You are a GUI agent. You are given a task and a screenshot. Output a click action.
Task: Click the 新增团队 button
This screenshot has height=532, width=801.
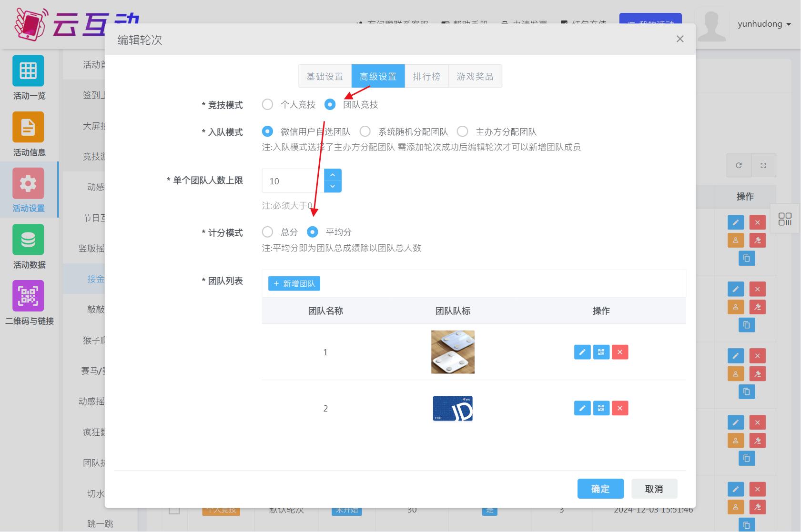coord(294,283)
